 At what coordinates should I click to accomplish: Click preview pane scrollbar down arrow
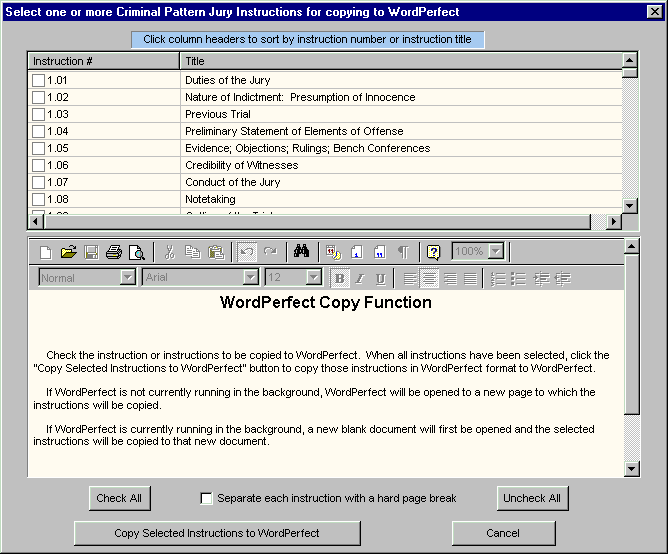[x=631, y=469]
